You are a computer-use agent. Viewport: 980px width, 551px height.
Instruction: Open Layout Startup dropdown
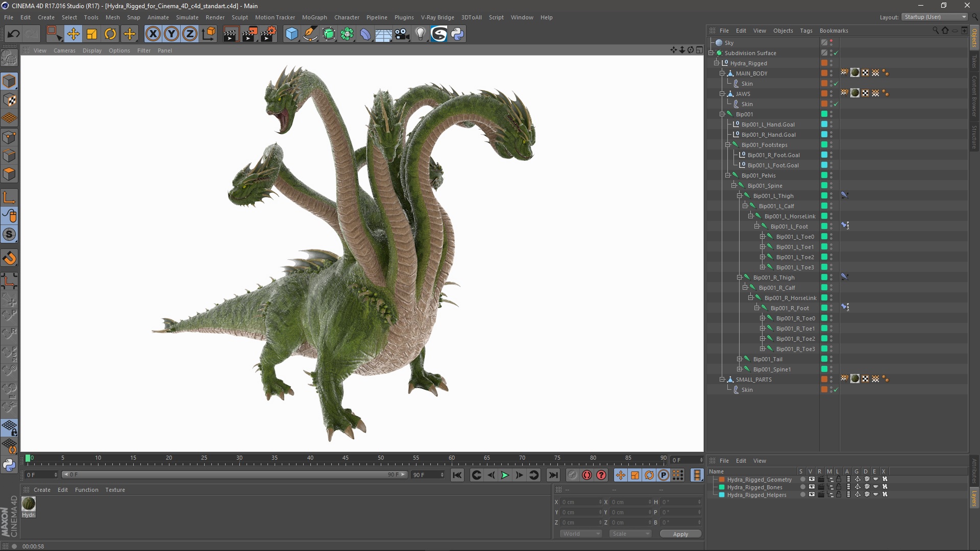[934, 17]
